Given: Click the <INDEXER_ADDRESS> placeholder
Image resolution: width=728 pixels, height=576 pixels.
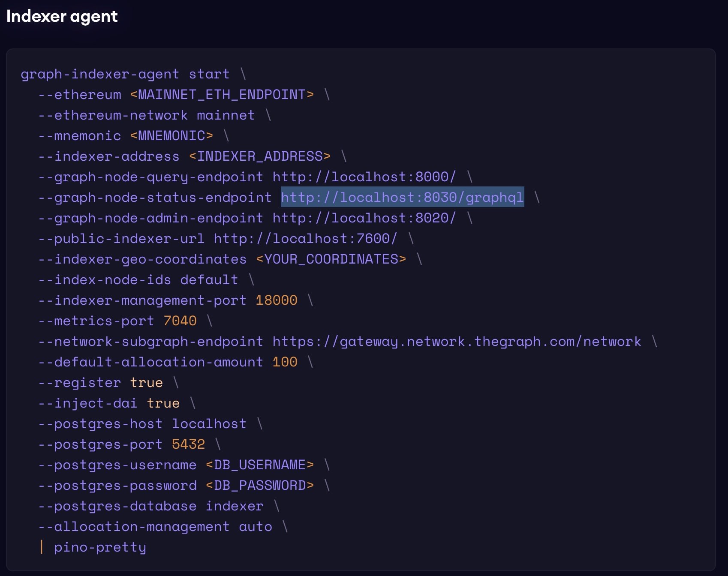Looking at the screenshot, I should click(x=260, y=156).
